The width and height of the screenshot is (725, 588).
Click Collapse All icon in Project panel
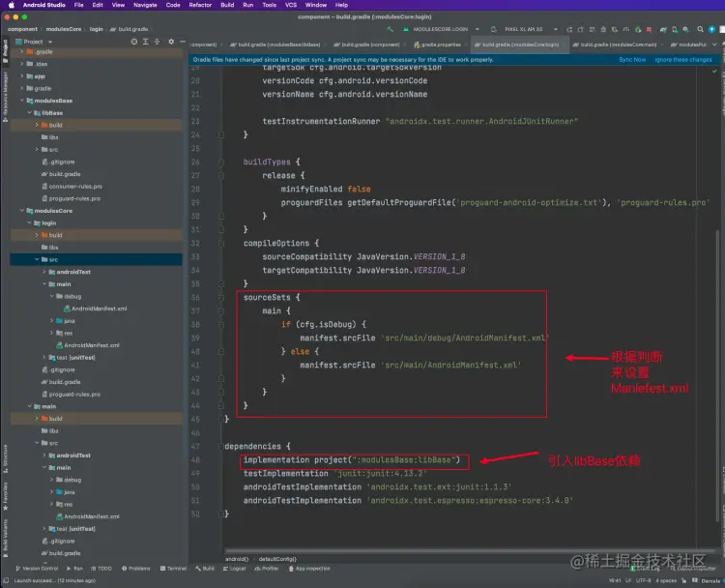[x=158, y=42]
